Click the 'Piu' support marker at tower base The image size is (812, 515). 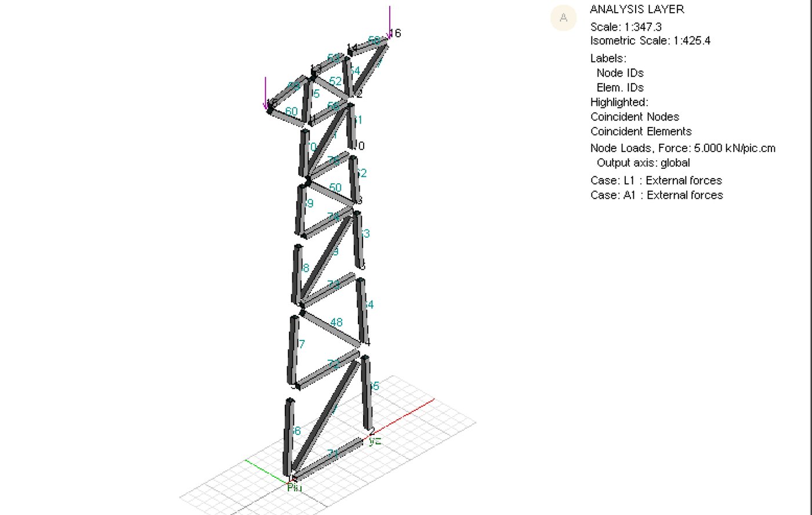pos(295,488)
